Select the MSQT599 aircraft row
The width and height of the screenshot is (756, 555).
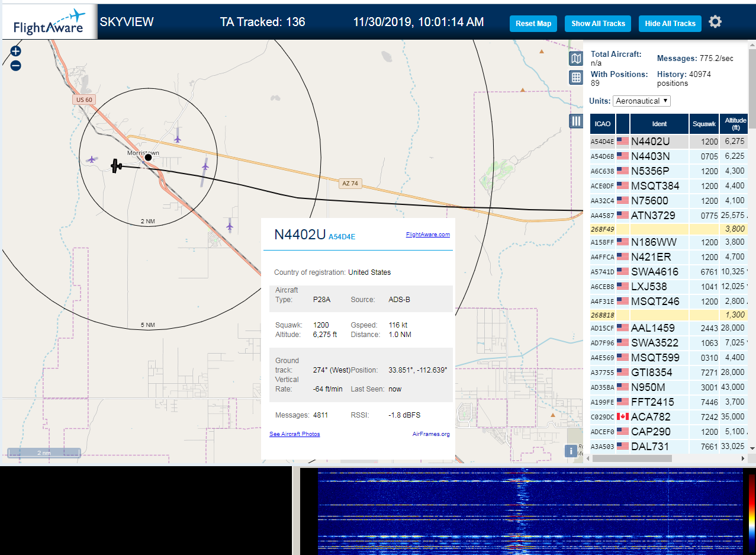(x=669, y=358)
